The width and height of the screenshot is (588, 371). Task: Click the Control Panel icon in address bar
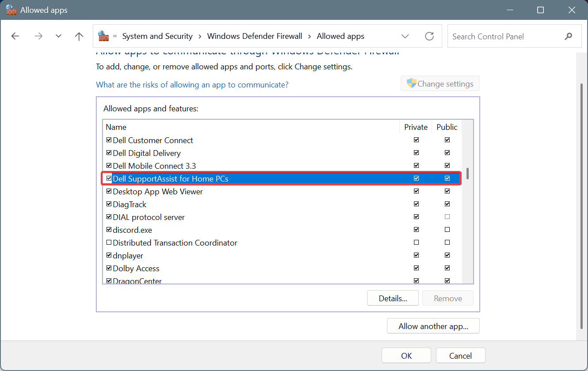[103, 36]
